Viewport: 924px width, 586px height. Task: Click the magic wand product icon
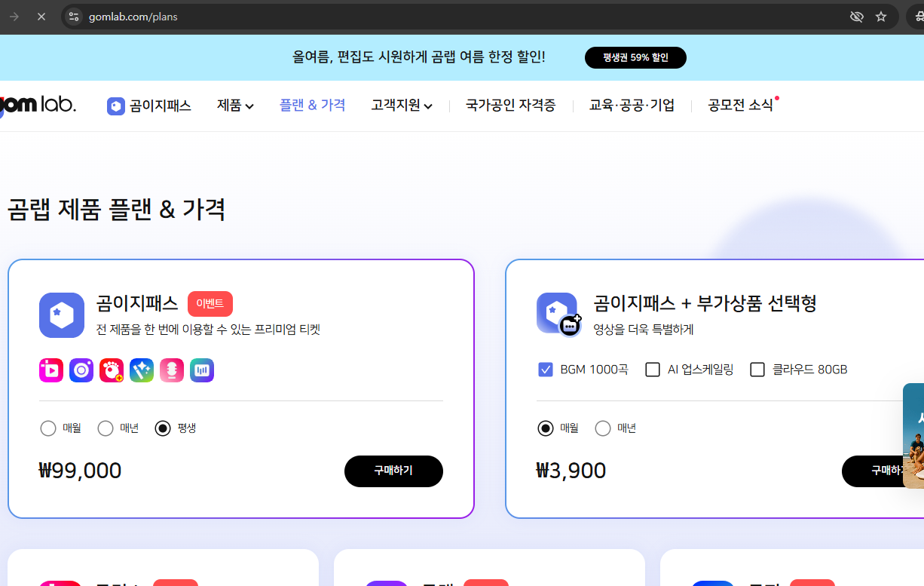(142, 370)
